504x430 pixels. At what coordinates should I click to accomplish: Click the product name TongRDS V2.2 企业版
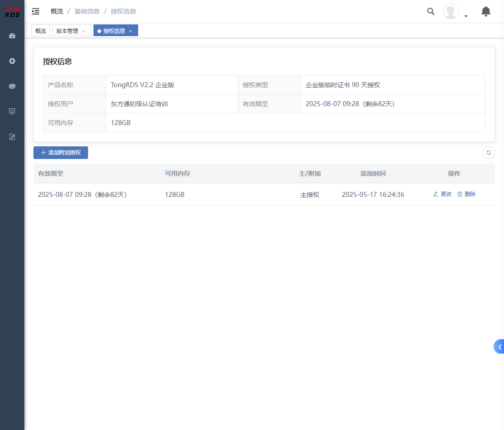point(142,85)
